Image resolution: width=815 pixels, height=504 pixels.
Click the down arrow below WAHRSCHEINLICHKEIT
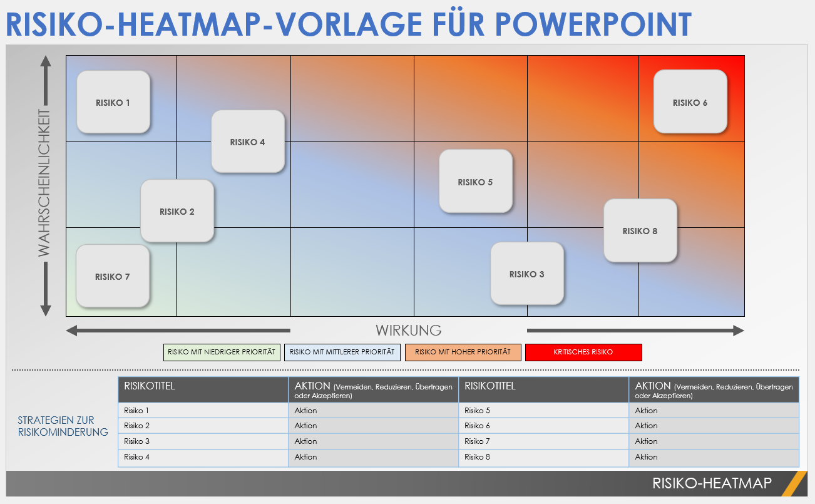coord(45,289)
